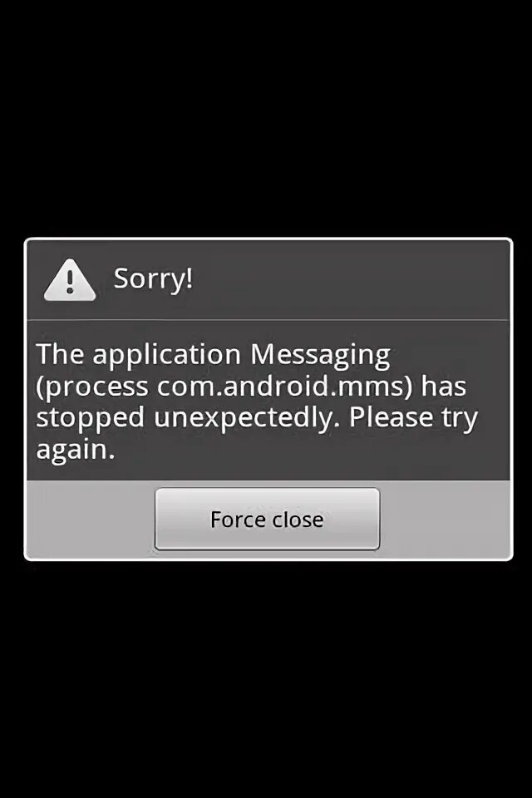The height and width of the screenshot is (798, 532).
Task: Click the "Please try" text in message
Action: coord(413,418)
